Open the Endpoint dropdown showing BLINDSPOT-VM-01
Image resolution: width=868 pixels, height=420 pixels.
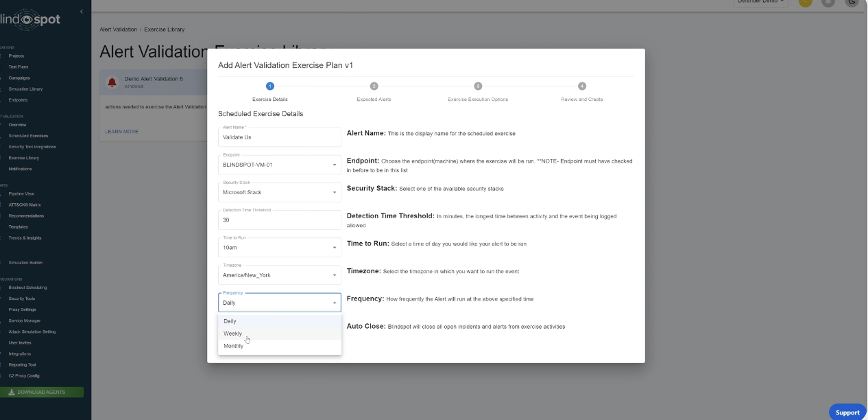(279, 165)
